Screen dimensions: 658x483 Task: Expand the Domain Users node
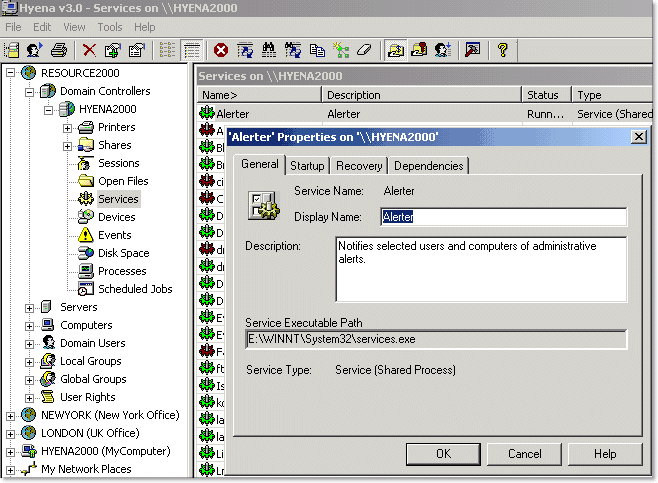pos(29,344)
